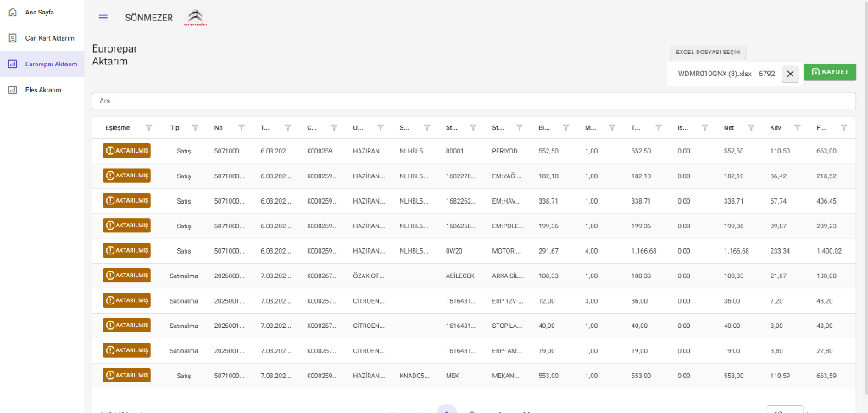This screenshot has width=868, height=413.
Task: Click the KAYDET save button
Action: tap(830, 72)
